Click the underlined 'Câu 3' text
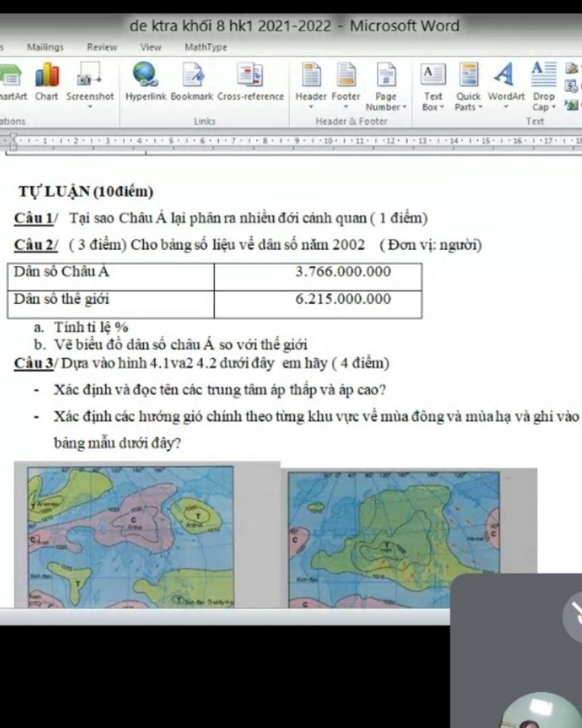Screen dimensions: 582x728 pos(34,363)
